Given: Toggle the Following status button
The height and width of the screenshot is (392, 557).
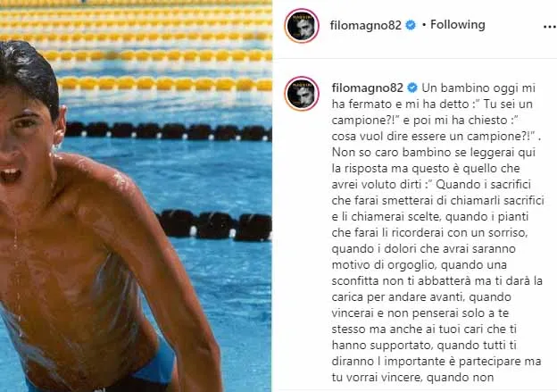Looking at the screenshot, I should point(458,24).
